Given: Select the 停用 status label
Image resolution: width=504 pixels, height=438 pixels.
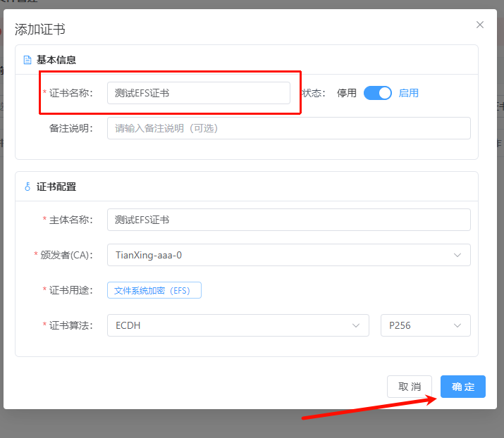Looking at the screenshot, I should point(347,93).
